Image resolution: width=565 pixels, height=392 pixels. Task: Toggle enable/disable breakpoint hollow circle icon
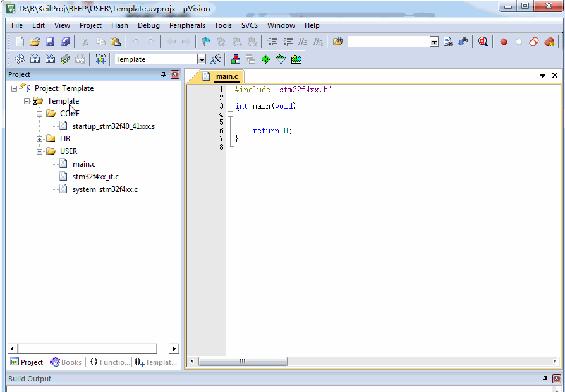(x=519, y=42)
